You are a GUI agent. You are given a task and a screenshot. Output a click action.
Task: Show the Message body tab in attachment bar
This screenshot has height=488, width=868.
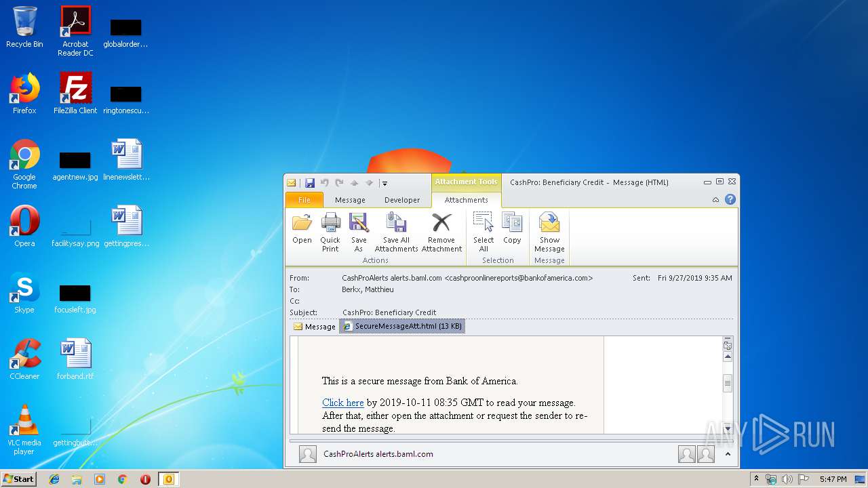(315, 327)
